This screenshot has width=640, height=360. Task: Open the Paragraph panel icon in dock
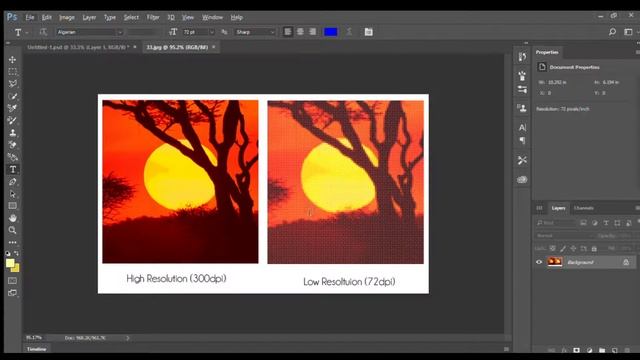tap(522, 141)
